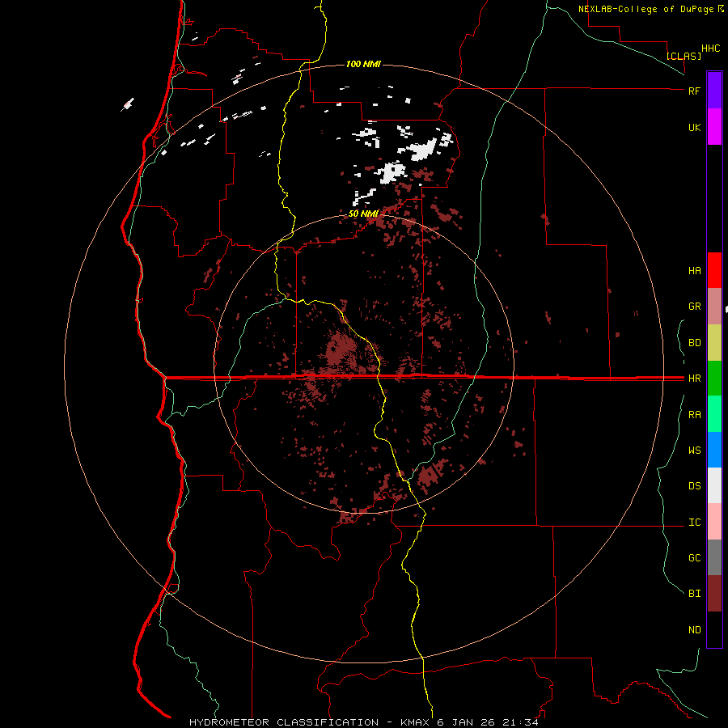This screenshot has width=728, height=728.
Task: Click the 100 NMI range ring label
Action: (363, 64)
